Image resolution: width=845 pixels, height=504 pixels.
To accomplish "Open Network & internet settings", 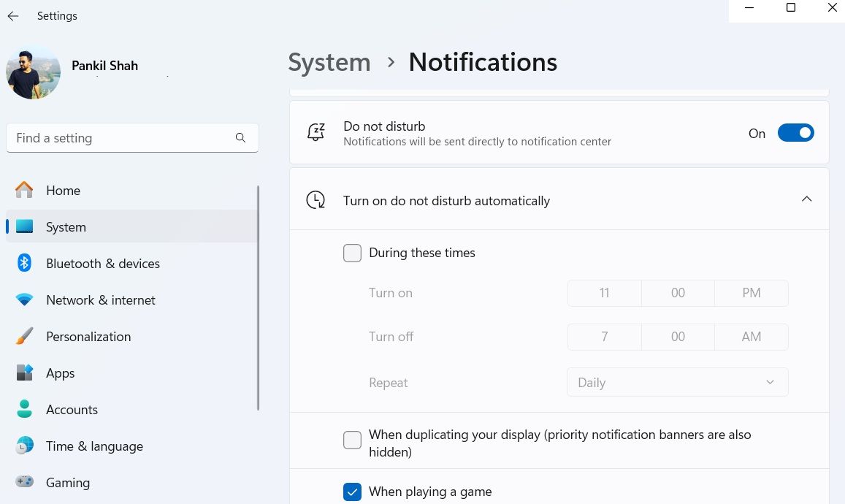I will coord(132,300).
